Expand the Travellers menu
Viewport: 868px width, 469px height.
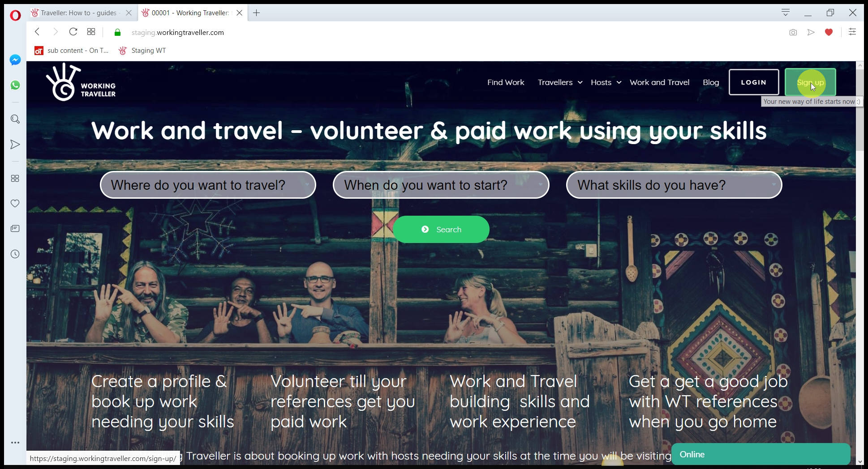coord(560,82)
